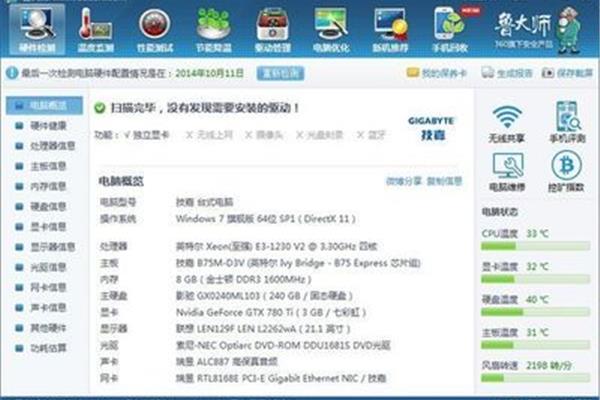The image size is (600, 400).
Task: Open the 手机评测 phone review icon
Action: pos(567,122)
